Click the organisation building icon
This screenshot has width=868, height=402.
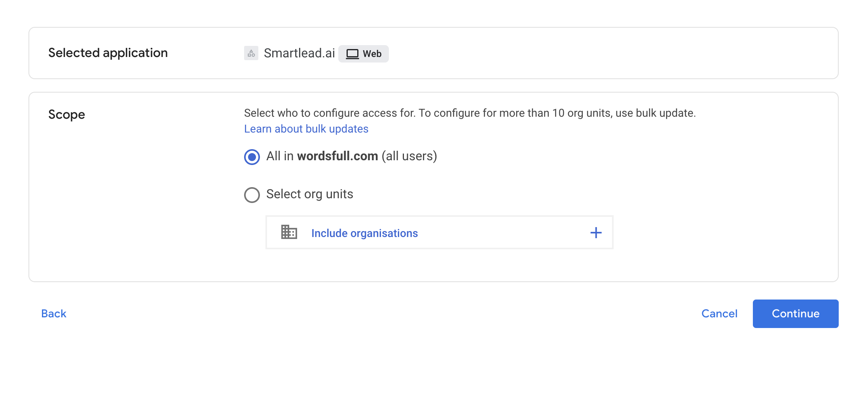(x=289, y=232)
